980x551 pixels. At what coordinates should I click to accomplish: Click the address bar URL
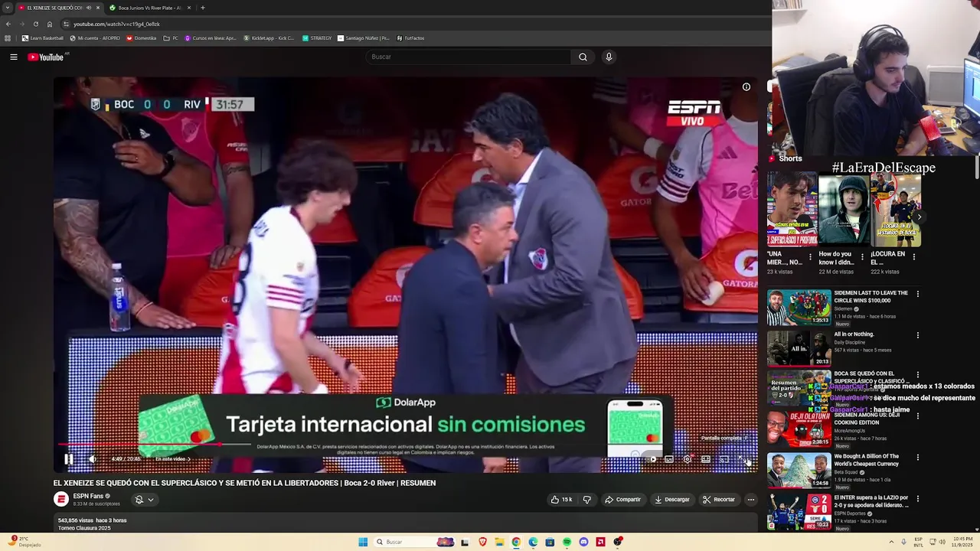pos(116,24)
